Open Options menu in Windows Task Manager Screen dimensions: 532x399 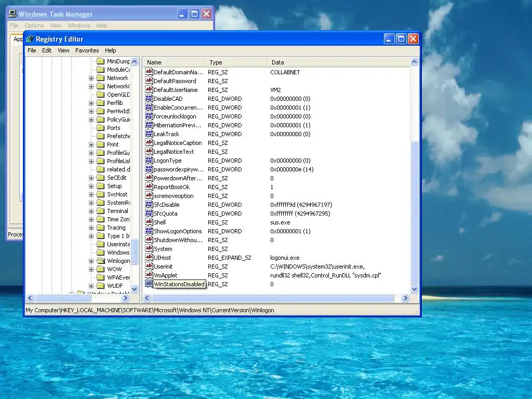[34, 25]
